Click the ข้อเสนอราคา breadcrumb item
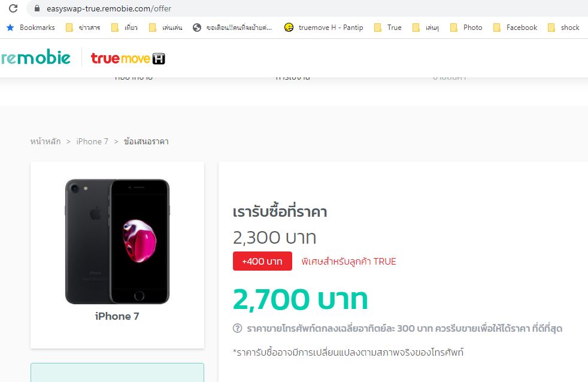This screenshot has width=588, height=382. point(146,141)
